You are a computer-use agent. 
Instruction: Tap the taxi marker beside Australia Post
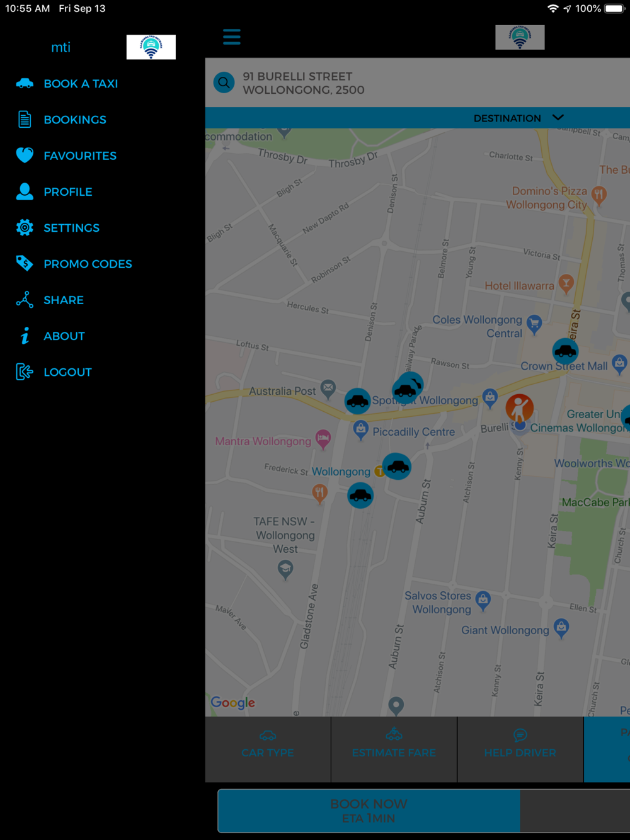point(357,400)
